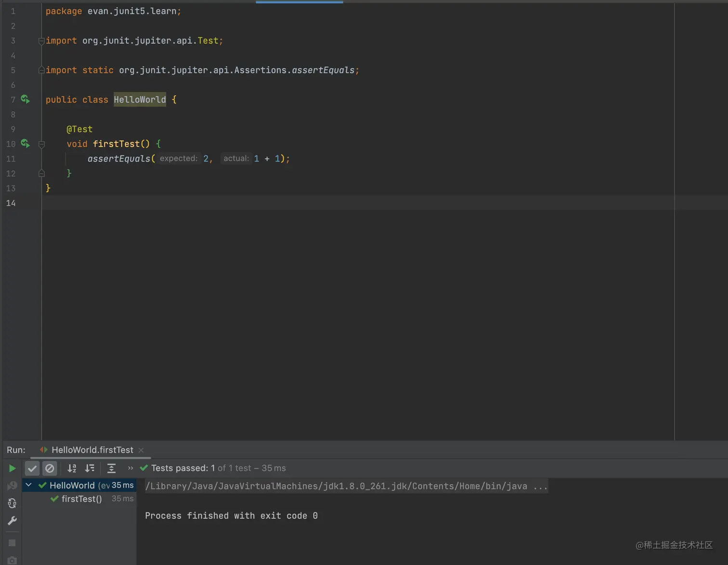
Task: Click the 'actual:' parameter hint
Action: (236, 158)
